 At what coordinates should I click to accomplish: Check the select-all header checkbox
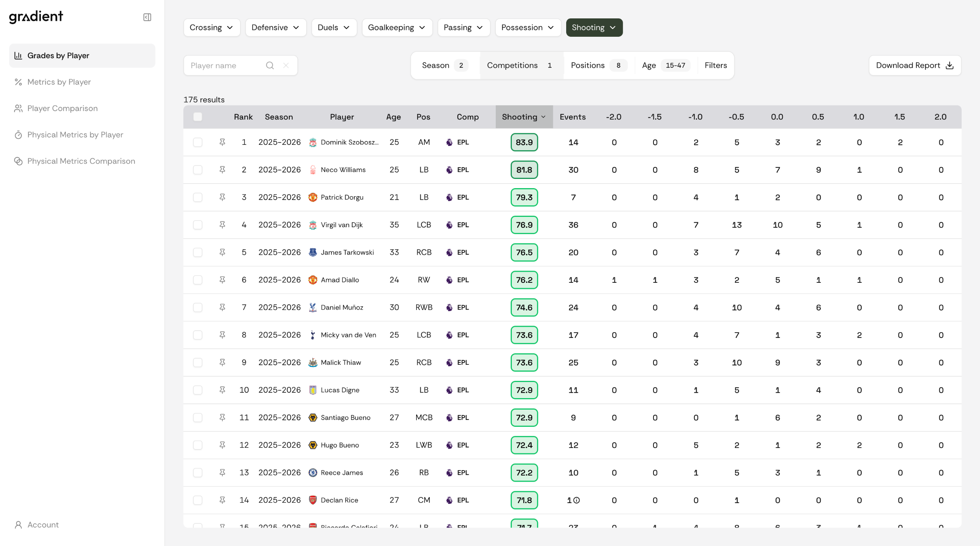coord(198,117)
